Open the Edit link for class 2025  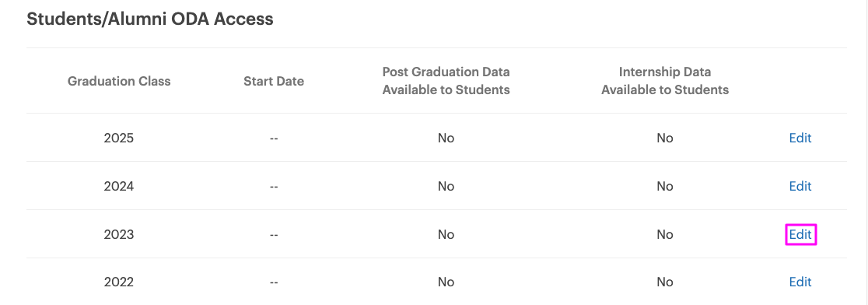[800, 138]
